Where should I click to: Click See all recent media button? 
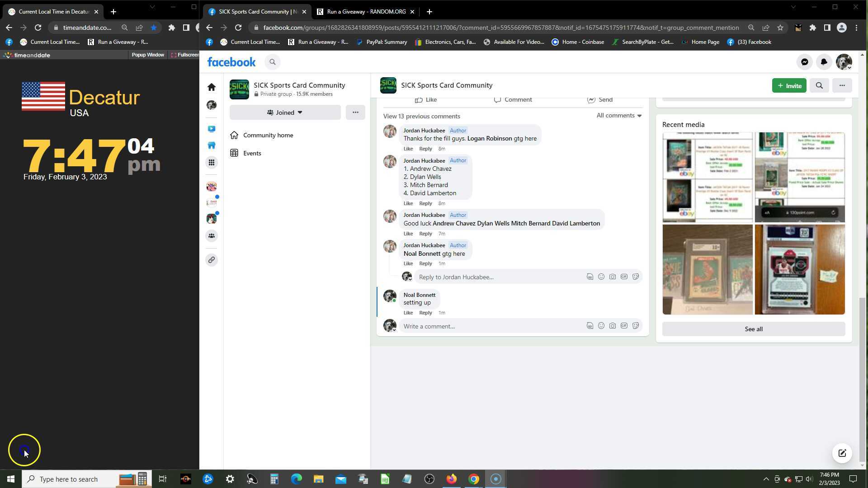point(753,329)
